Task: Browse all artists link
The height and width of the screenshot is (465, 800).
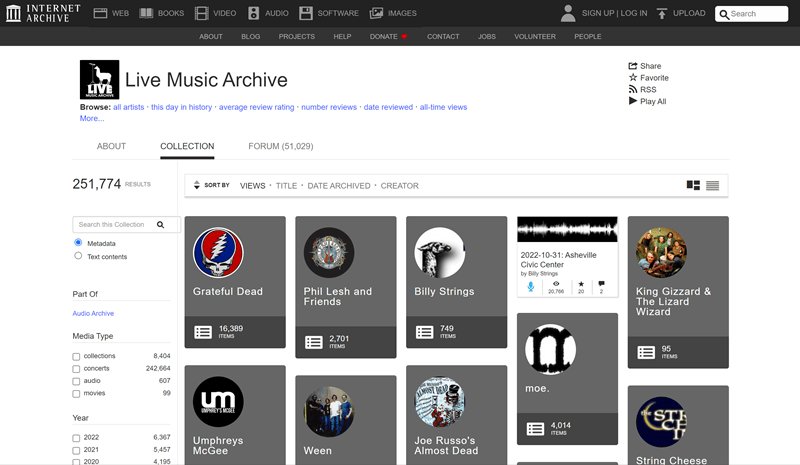Action: [x=129, y=107]
